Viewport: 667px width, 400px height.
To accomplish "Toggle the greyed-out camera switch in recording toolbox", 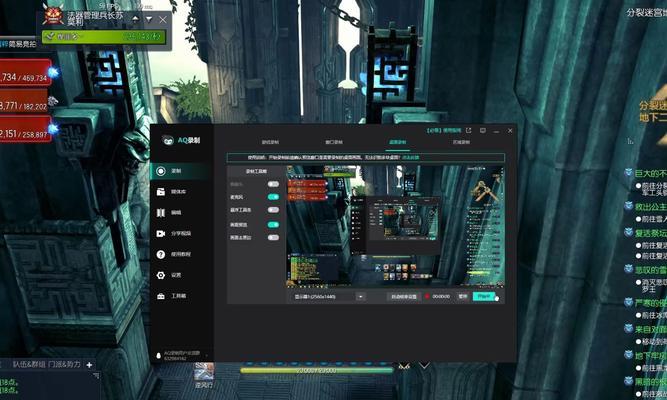I will pyautogui.click(x=273, y=184).
